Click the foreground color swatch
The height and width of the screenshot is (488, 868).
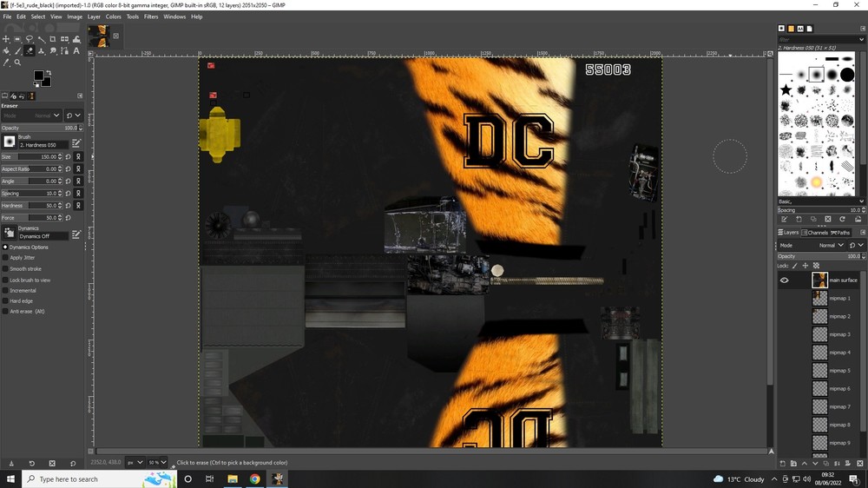click(39, 76)
